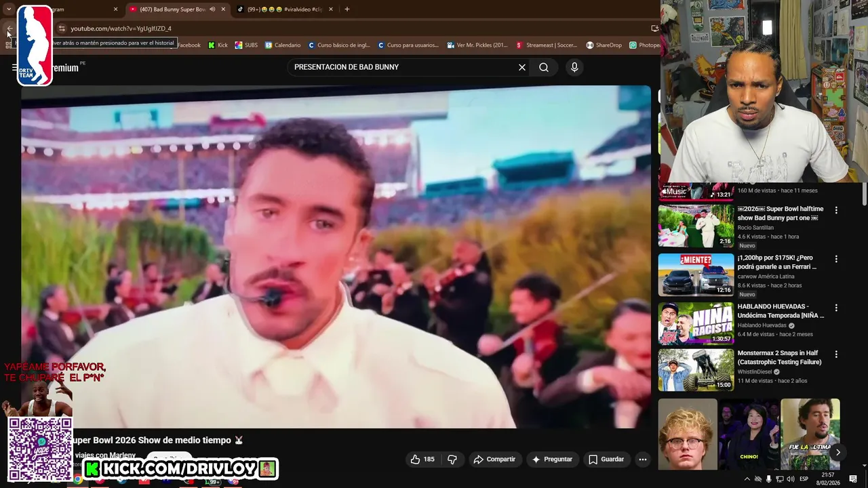
Task: Open the tab search dropdown arrow
Action: 9,9
